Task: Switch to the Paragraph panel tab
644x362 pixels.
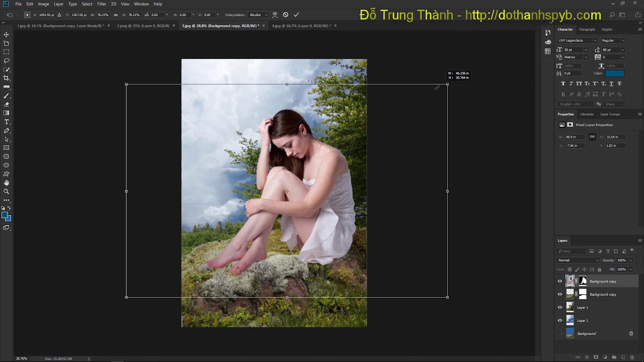Action: click(587, 30)
